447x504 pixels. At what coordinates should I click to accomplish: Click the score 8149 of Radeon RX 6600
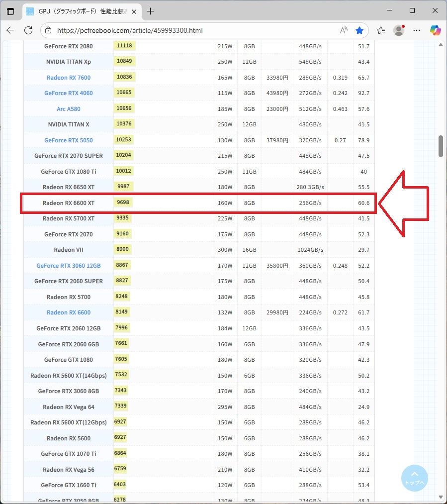point(121,311)
